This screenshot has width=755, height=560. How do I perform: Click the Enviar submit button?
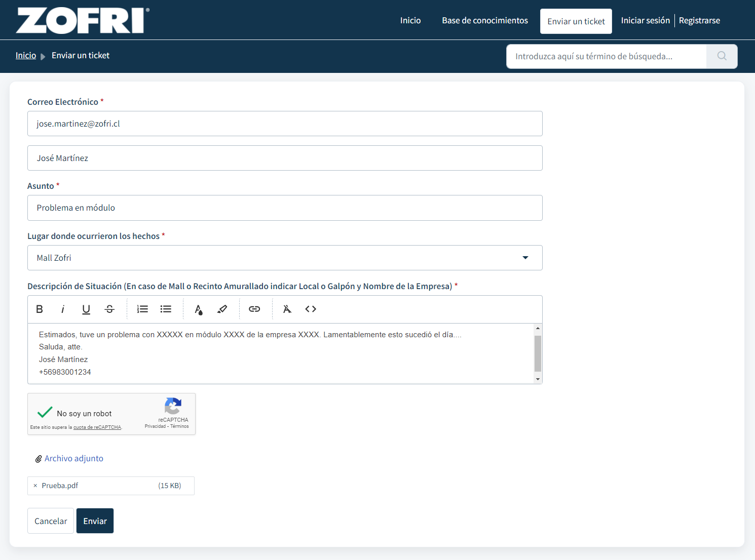tap(95, 521)
